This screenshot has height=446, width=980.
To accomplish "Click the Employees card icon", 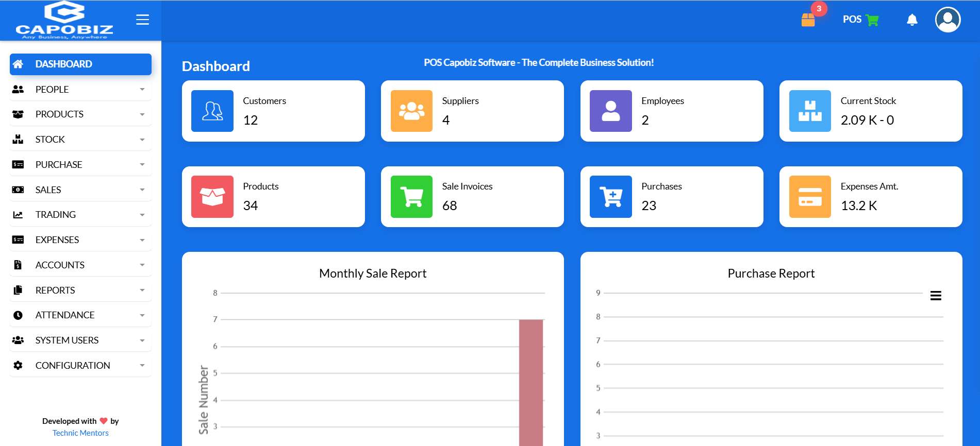I will tap(611, 111).
